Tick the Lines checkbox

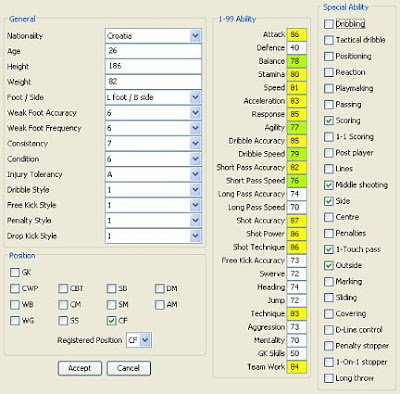(329, 169)
